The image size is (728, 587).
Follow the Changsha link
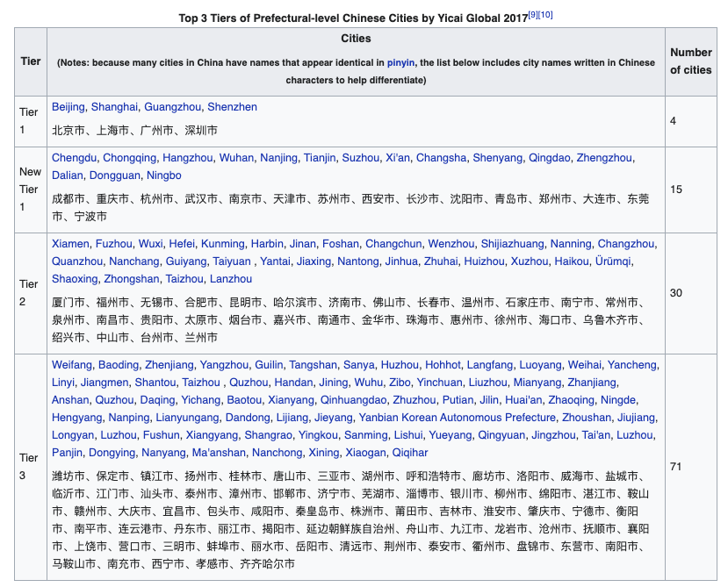441,158
